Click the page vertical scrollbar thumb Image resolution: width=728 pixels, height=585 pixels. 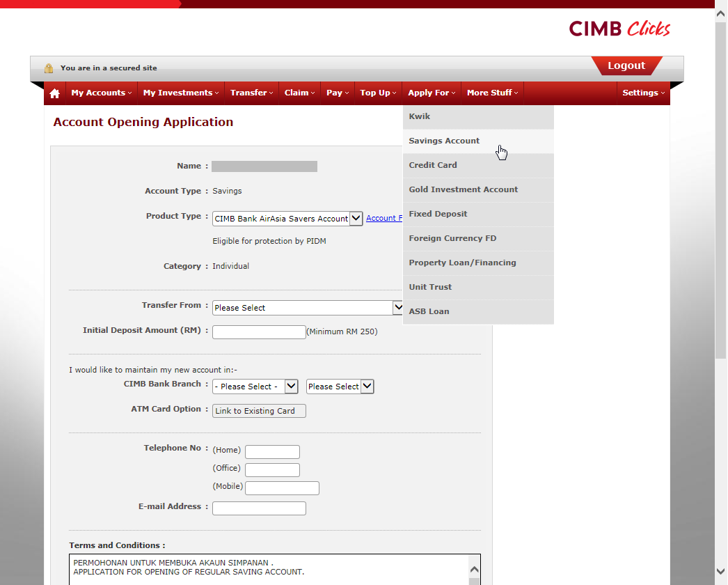coord(720,189)
